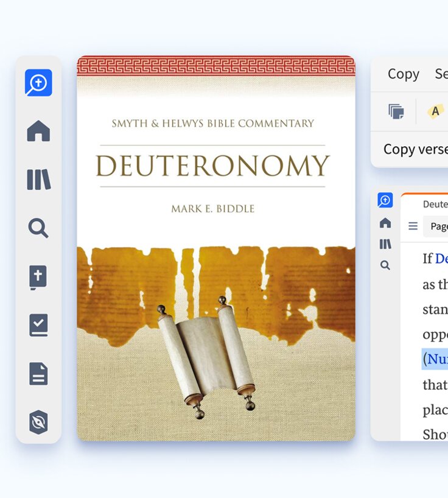Click small Home icon in app window
Screen dimensions: 448x498
385,223
